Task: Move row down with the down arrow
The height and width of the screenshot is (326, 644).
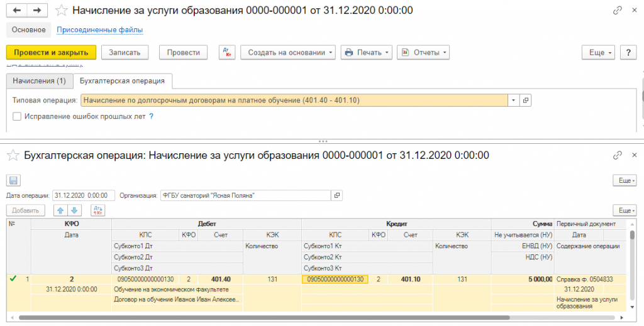Action: (x=74, y=210)
